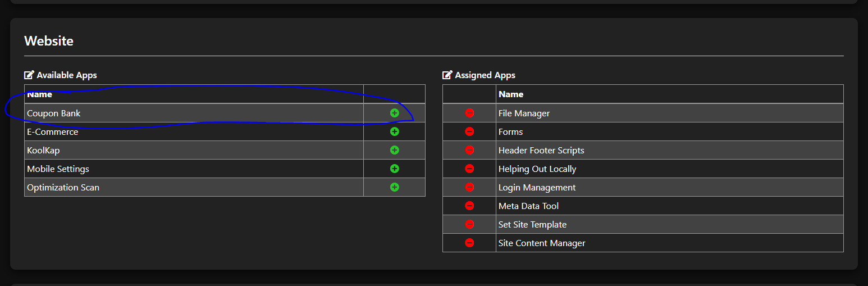This screenshot has width=868, height=286.
Task: Click the Assigned Apps edit icon
Action: coord(447,75)
